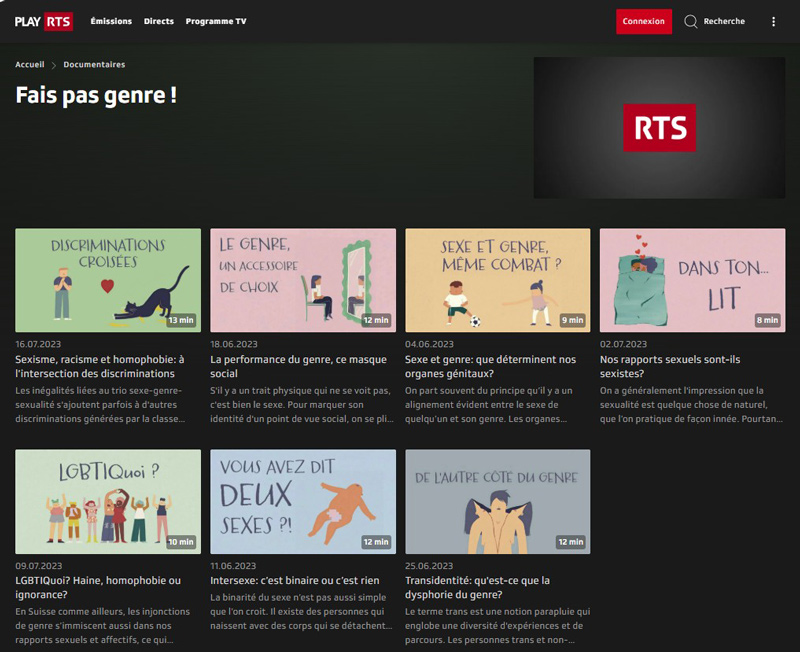Play the "De l'autre côté du genre" thumbnail
This screenshot has width=800, height=652.
pos(497,501)
